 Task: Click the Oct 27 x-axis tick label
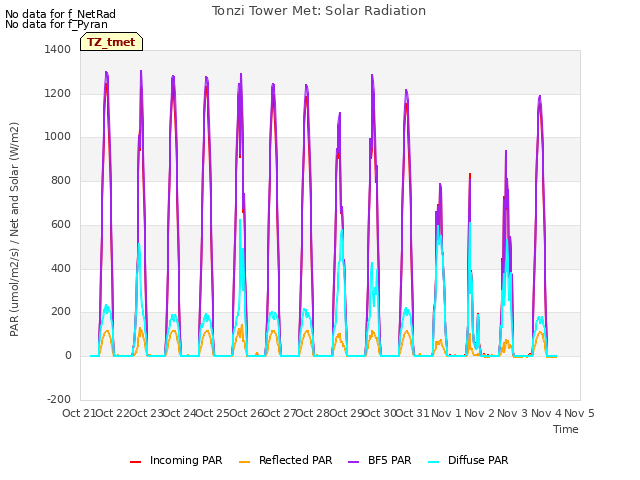(x=280, y=413)
